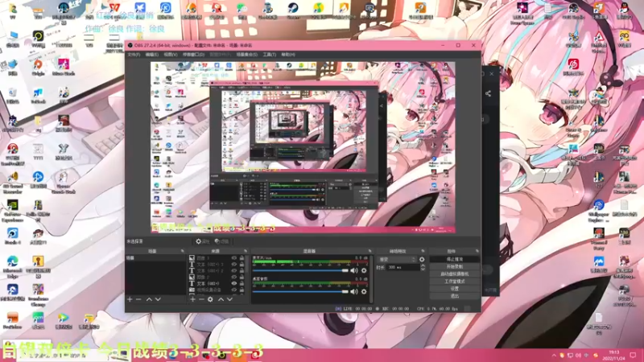Select the 场景 entry in the Scenes list

[x=155, y=258]
